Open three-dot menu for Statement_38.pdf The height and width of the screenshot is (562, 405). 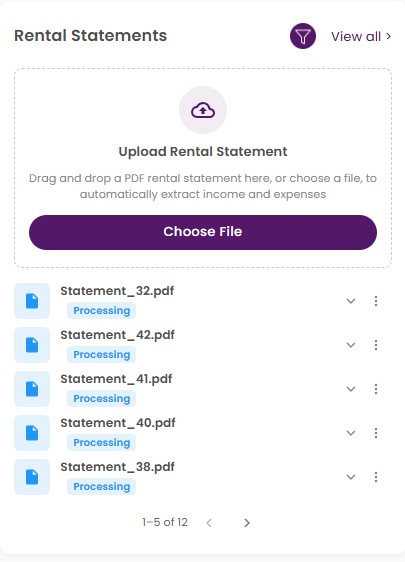(x=376, y=477)
